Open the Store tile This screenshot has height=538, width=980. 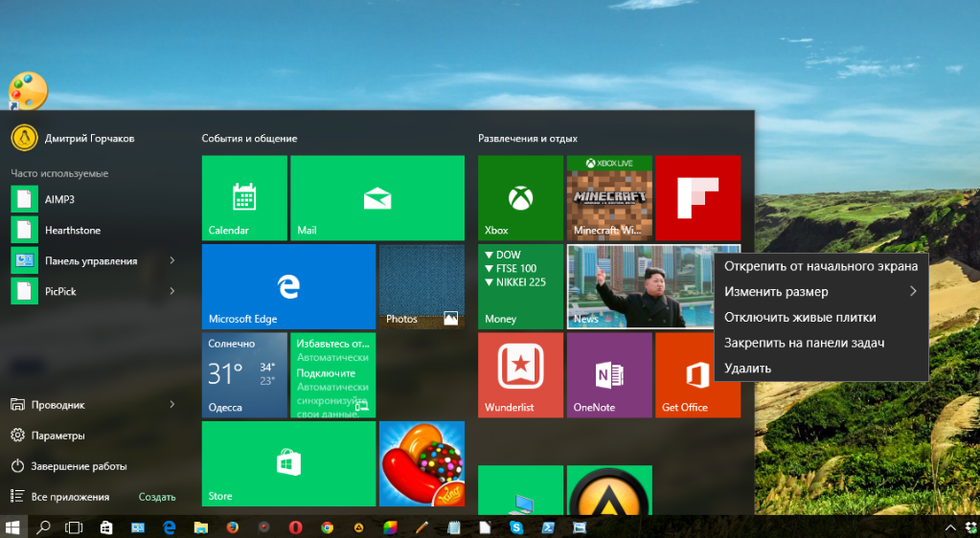[287, 463]
